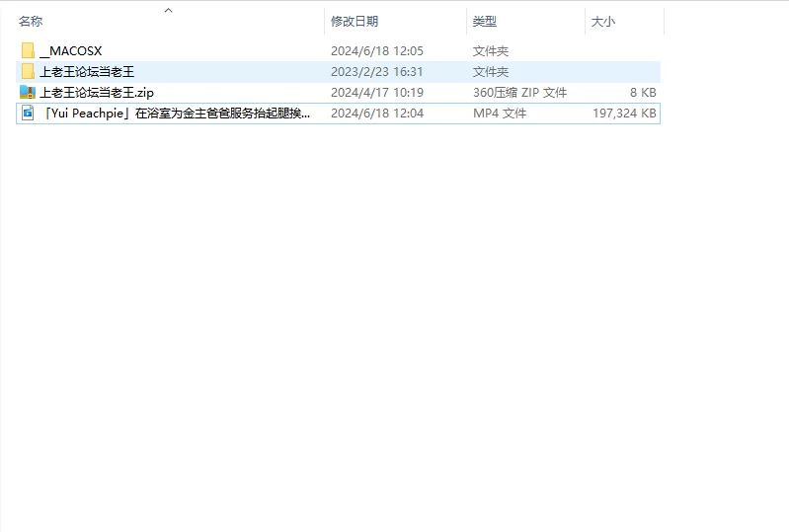Screen dimensions: 789x532
Task: Sort files by the 名称 column header
Action: 31,21
